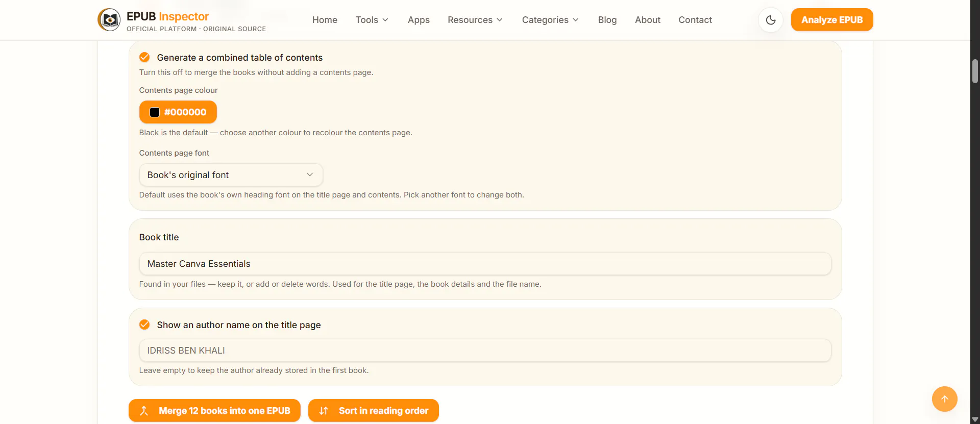Click the author name input field
This screenshot has width=980, height=424.
(485, 351)
